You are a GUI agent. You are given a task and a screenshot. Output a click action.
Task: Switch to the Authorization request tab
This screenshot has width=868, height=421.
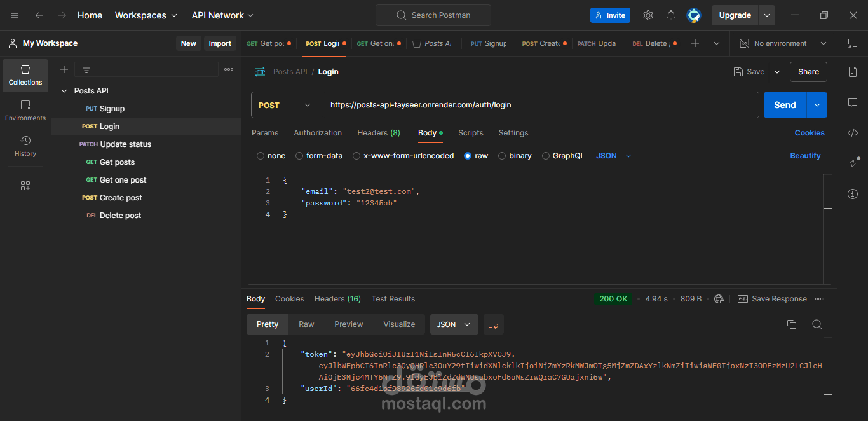pos(318,133)
